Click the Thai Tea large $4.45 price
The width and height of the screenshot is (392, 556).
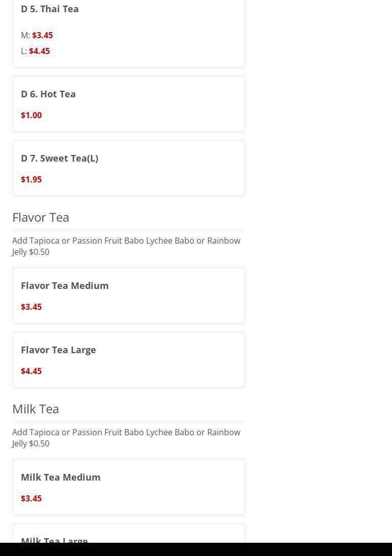39,51
